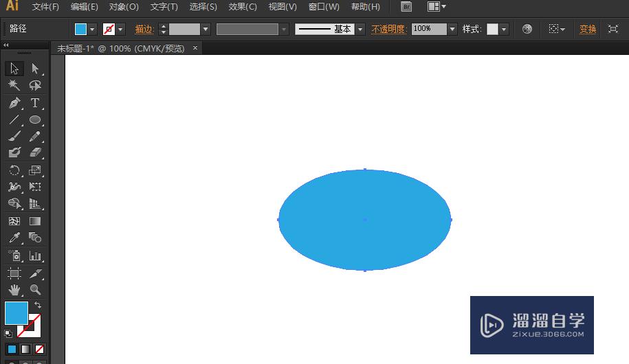Click the opacity 100% input field
Screen dimensions: 629x364
point(429,29)
